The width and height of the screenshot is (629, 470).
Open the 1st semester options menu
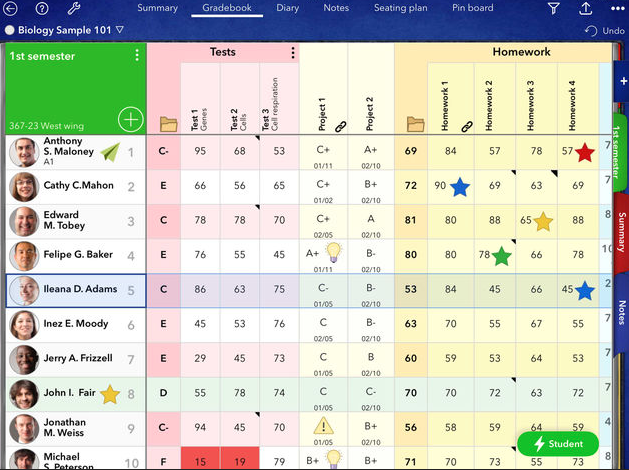[x=137, y=56]
